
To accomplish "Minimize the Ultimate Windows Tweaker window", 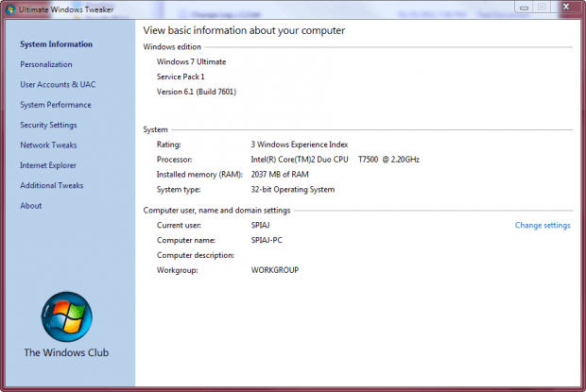I will [x=524, y=8].
